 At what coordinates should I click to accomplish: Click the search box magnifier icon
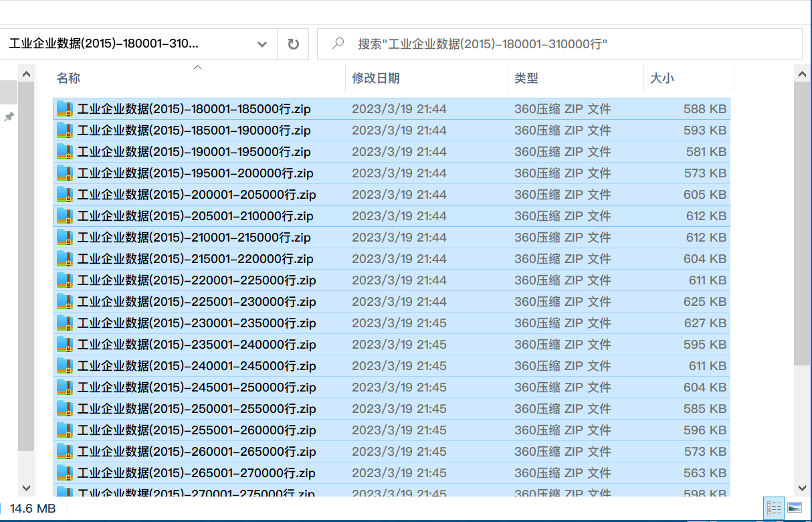pos(338,44)
